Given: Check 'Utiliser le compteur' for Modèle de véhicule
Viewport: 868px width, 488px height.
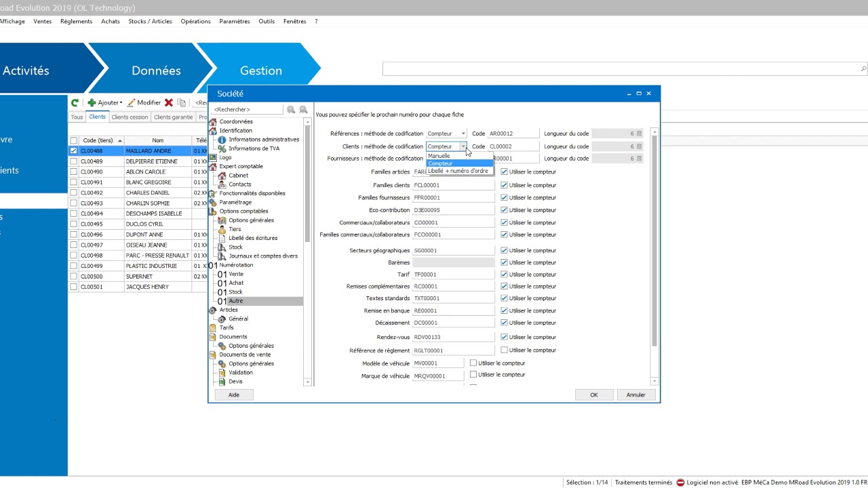Looking at the screenshot, I should [x=473, y=363].
